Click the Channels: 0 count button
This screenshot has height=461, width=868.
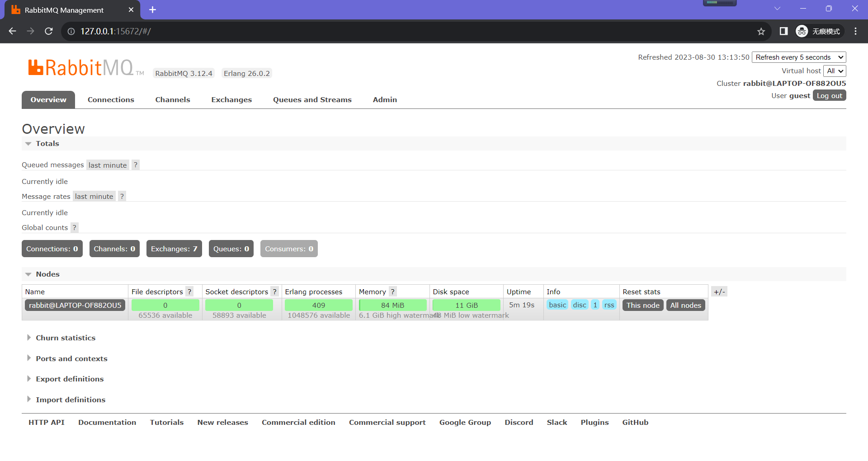114,249
